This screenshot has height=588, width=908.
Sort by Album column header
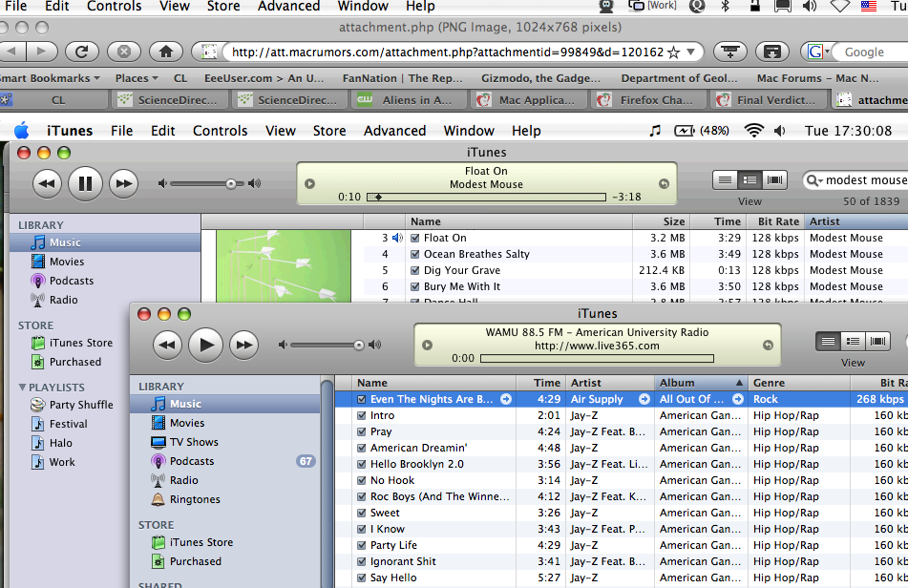coord(701,383)
